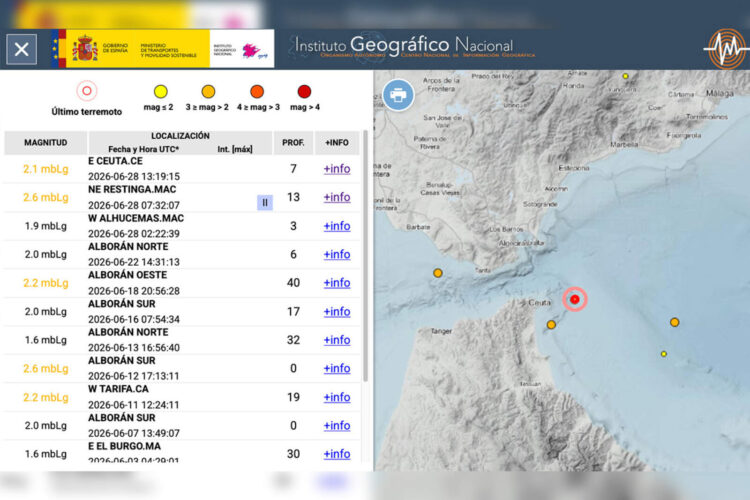This screenshot has height=500, width=750.
Task: Click the 2.6 mbLg magnitude for NE RESTINGA.MAC
Action: (46, 197)
